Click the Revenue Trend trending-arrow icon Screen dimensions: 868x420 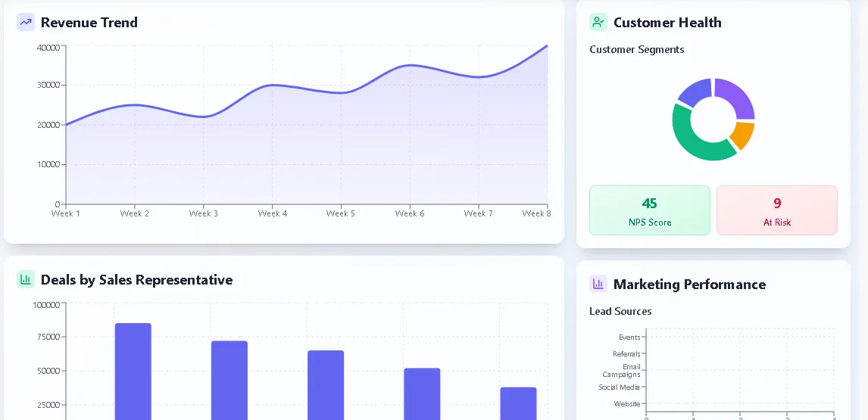coord(26,22)
